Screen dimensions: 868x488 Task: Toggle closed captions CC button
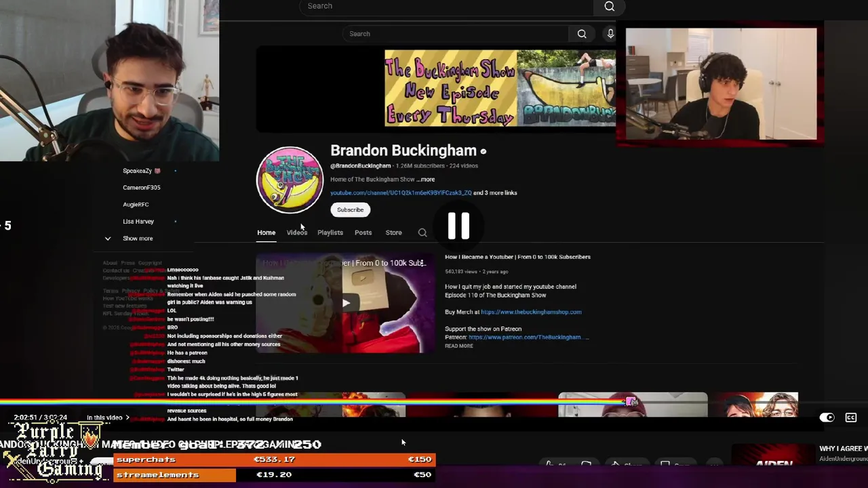pos(851,418)
